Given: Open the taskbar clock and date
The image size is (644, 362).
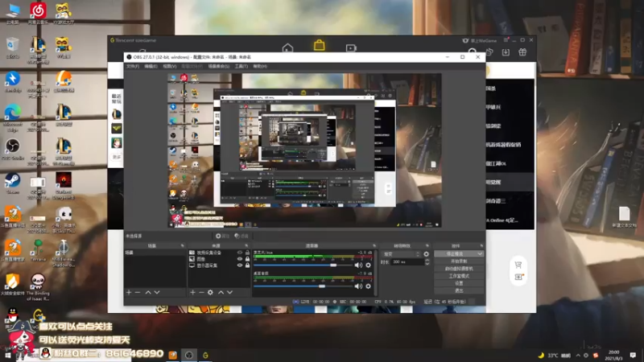Looking at the screenshot, I should coord(613,355).
